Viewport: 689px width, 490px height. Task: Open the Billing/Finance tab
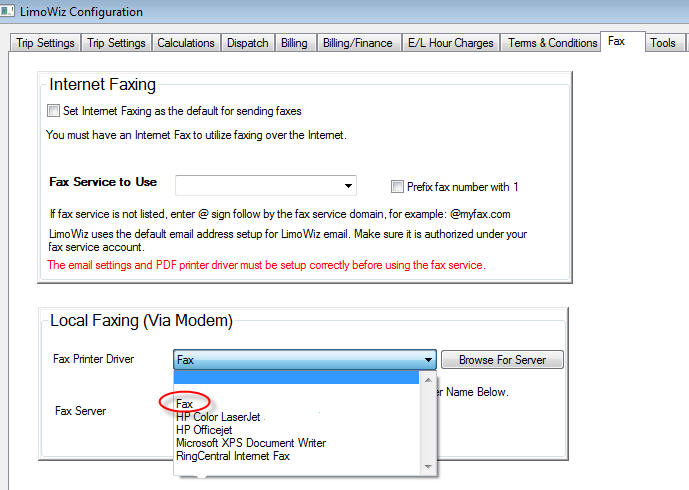click(x=358, y=43)
